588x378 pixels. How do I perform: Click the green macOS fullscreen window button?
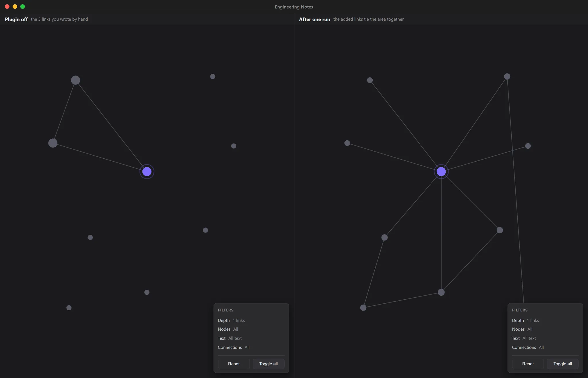click(x=23, y=7)
